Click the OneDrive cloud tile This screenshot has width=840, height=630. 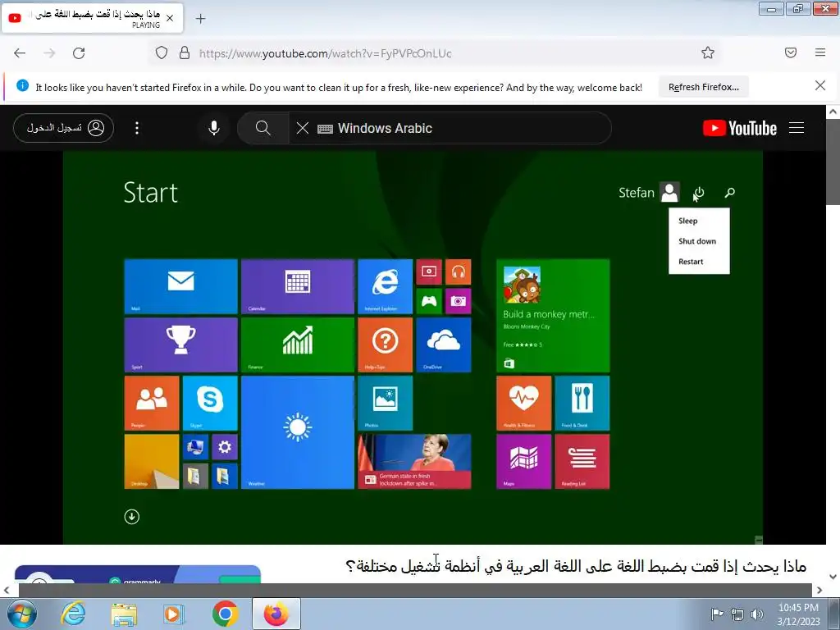[x=444, y=345]
